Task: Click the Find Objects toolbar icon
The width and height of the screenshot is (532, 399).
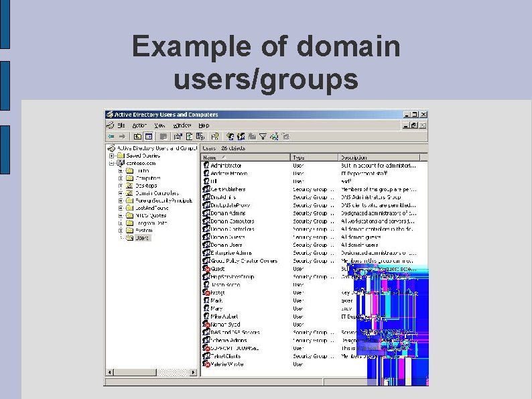Action: [x=274, y=137]
